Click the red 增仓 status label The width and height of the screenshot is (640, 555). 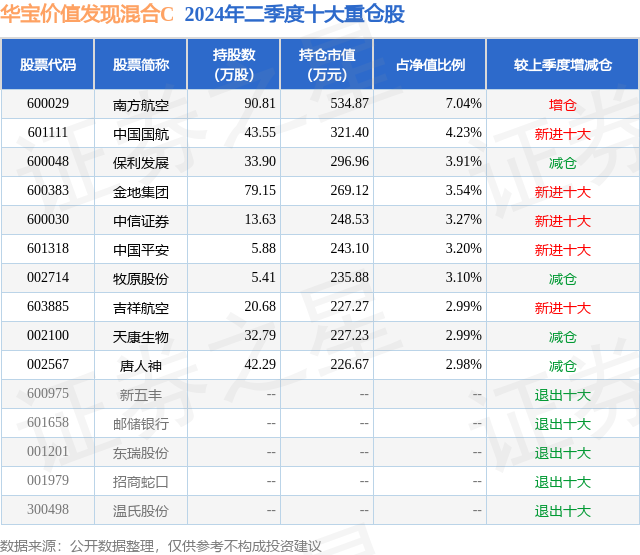562,105
